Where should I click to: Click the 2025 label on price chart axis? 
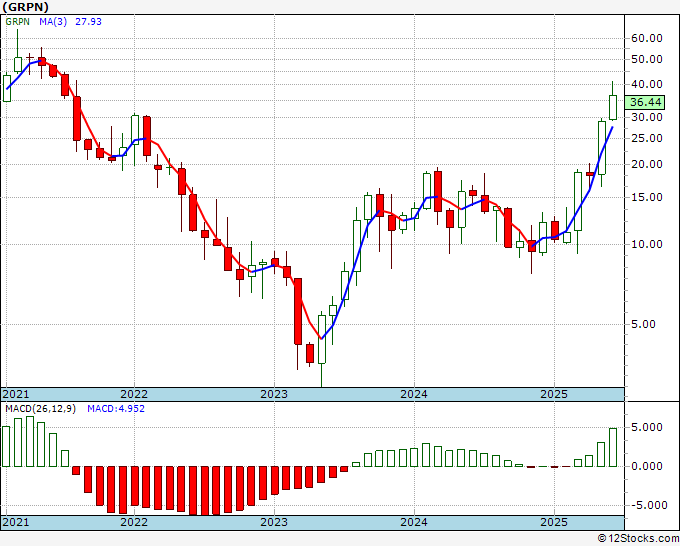pyautogui.click(x=554, y=394)
